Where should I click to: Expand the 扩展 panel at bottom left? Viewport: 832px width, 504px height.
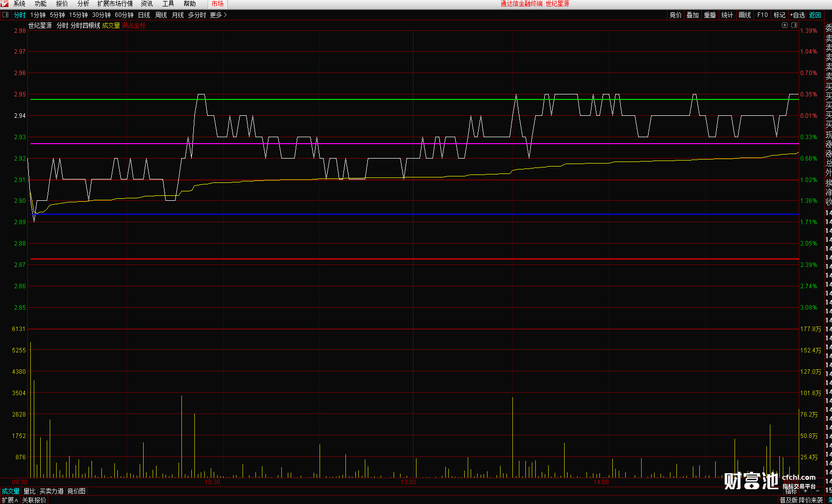(10, 500)
